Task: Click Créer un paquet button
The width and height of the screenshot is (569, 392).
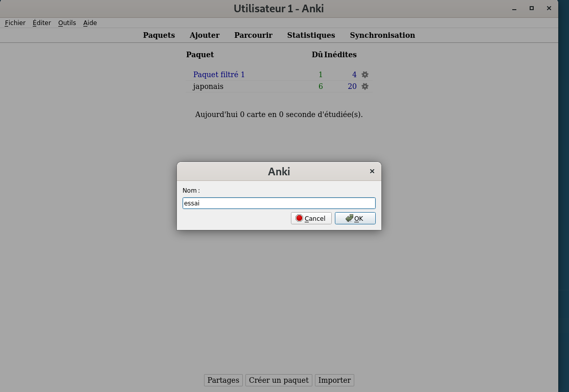Action: point(279,380)
